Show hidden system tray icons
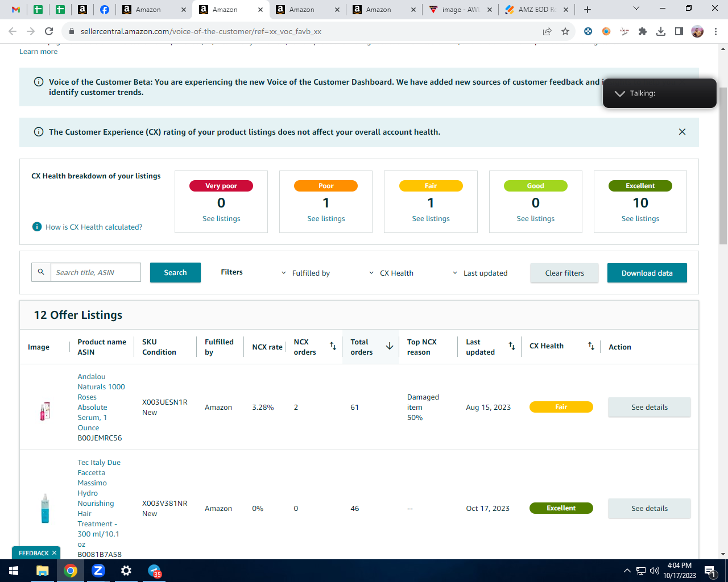 (x=627, y=571)
